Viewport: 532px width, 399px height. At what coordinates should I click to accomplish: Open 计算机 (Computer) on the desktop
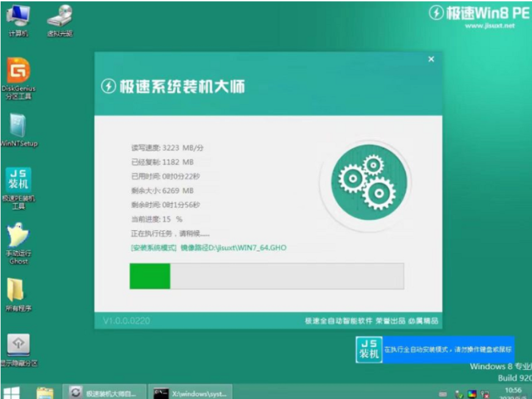pyautogui.click(x=18, y=15)
